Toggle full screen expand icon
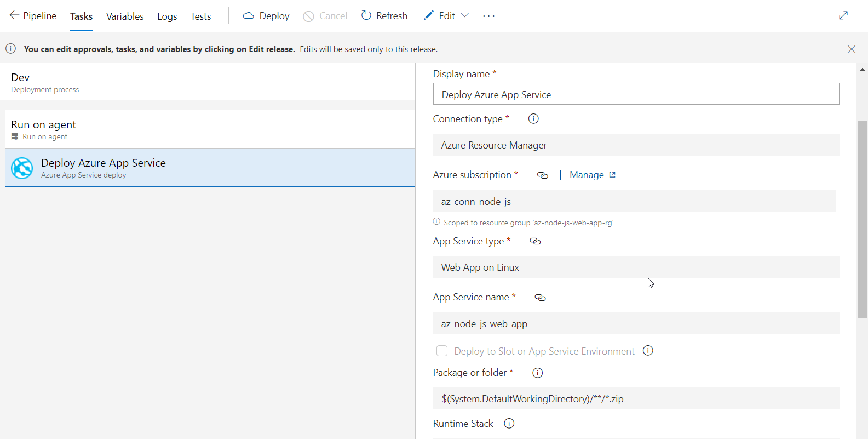 (x=843, y=15)
